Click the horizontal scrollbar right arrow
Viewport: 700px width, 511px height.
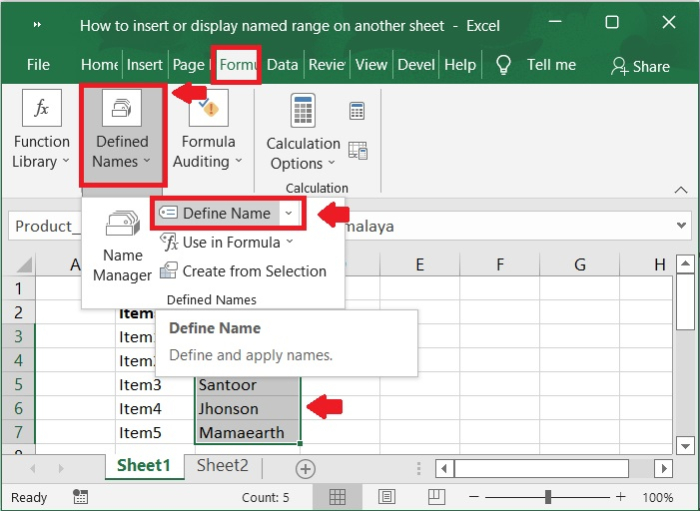click(663, 469)
